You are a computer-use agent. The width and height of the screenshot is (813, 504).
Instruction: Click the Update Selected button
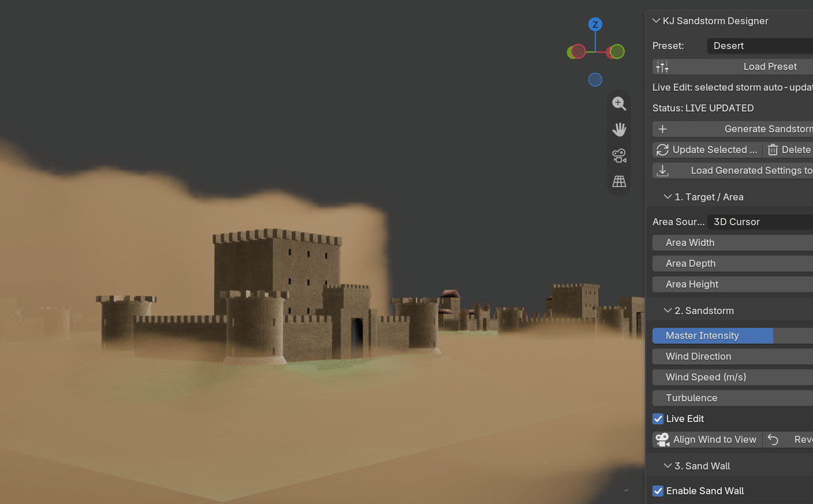707,150
